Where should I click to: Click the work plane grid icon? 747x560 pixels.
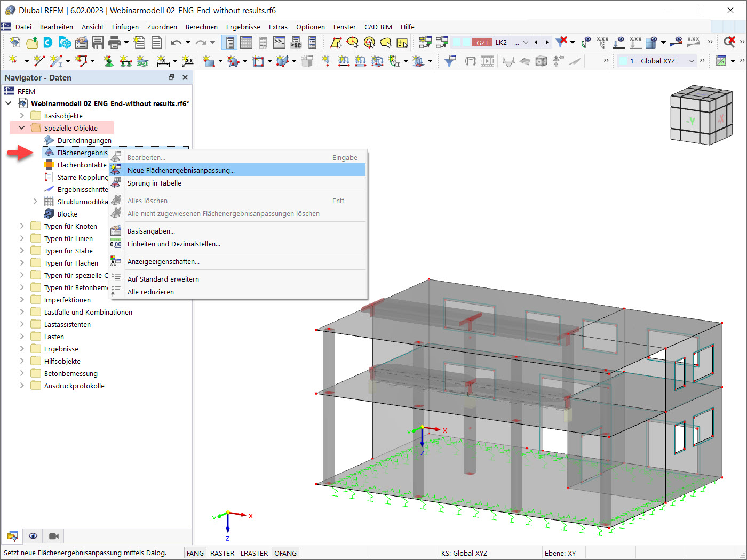[x=721, y=61]
